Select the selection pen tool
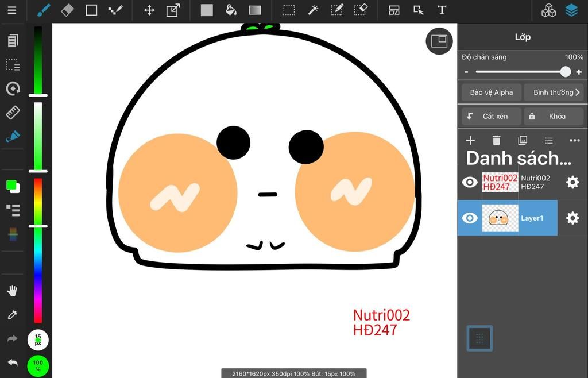Viewport: 588px width, 378px height. coord(336,10)
